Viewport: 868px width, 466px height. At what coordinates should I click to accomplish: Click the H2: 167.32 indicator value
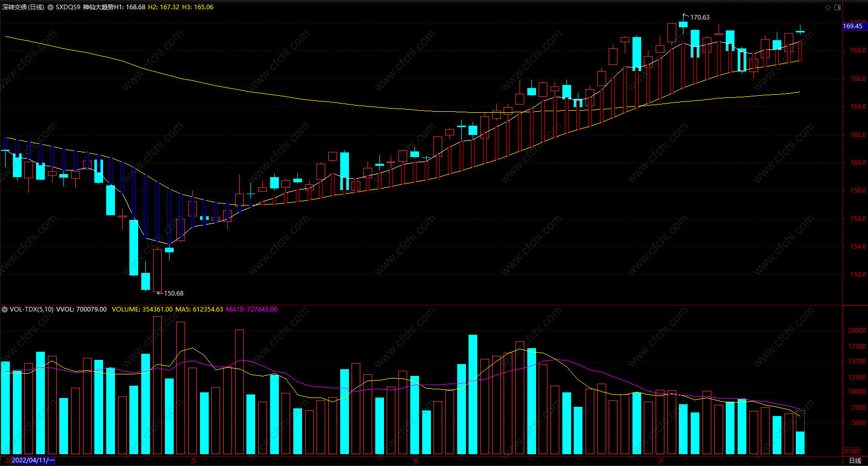click(164, 7)
